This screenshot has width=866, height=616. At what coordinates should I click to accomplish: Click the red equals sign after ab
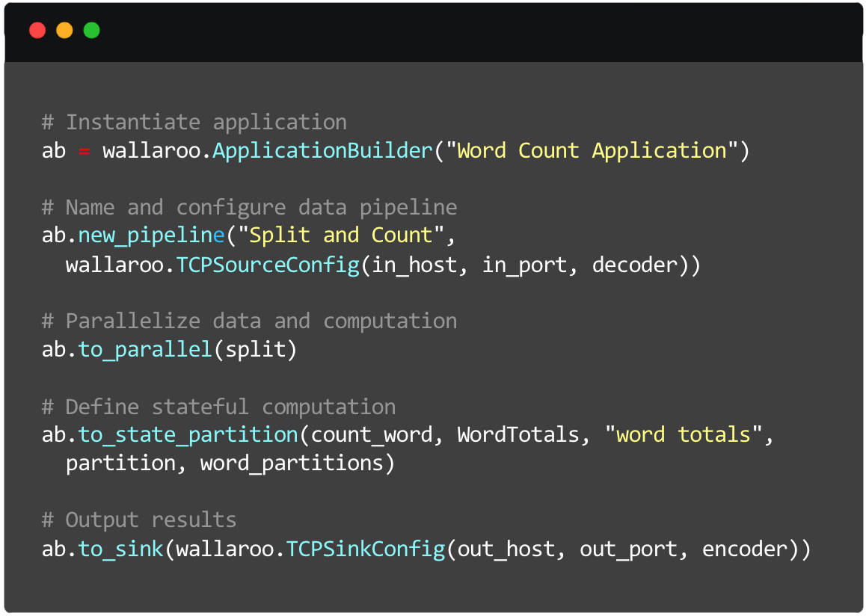coord(84,151)
